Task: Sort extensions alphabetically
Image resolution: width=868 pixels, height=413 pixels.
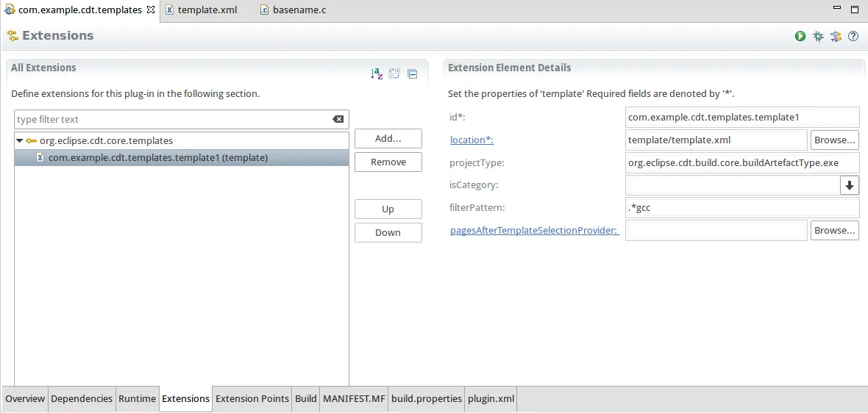Action: click(x=377, y=73)
